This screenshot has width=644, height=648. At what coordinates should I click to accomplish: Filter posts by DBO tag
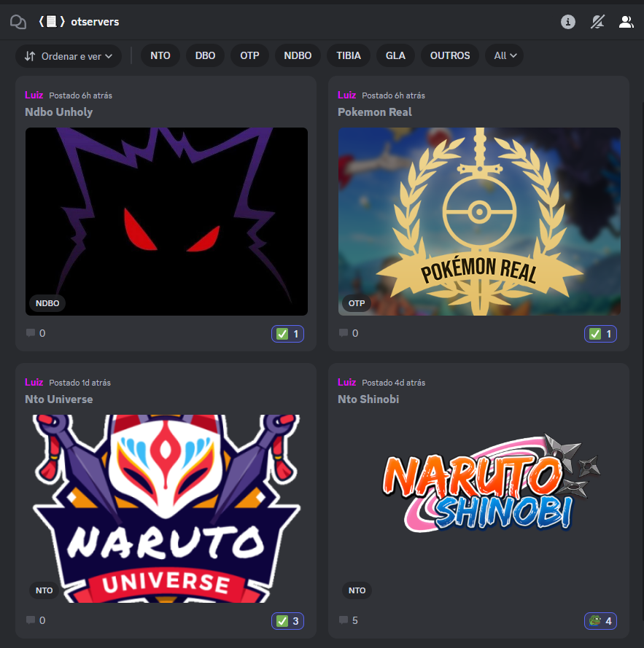205,56
